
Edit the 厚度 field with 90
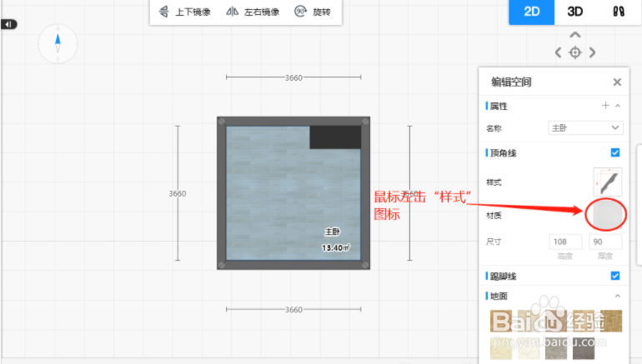[x=605, y=242]
